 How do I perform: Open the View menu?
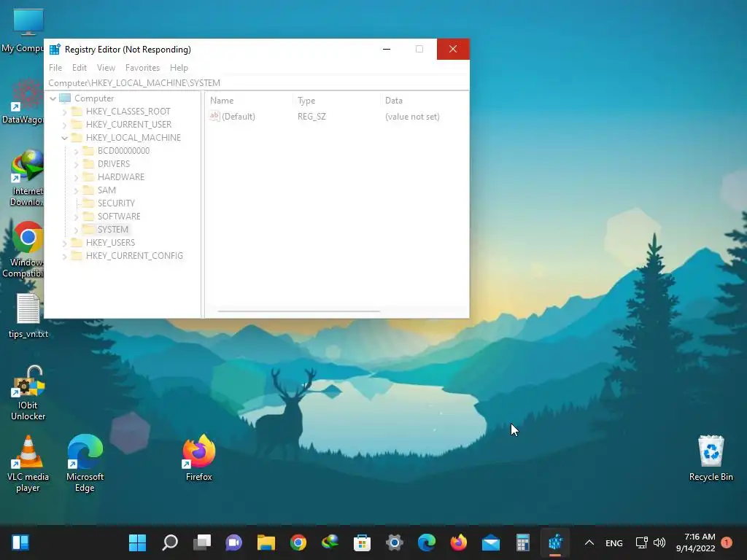click(x=106, y=68)
